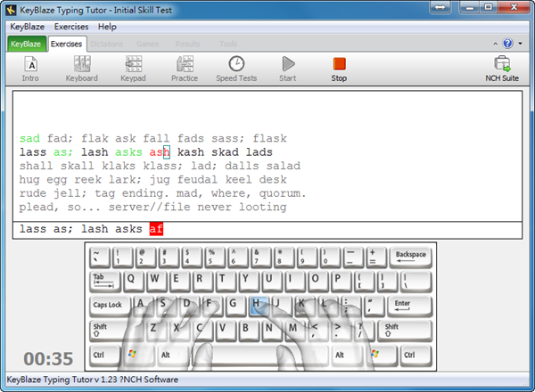Click the KeyBlaze title bar app icon
Image resolution: width=535 pixels, height=392 pixels.
[11, 10]
